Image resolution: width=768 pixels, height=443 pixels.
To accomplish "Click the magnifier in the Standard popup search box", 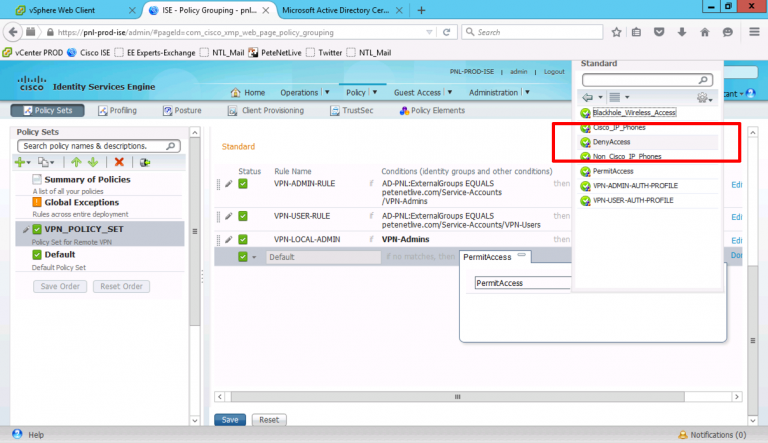I will click(703, 80).
